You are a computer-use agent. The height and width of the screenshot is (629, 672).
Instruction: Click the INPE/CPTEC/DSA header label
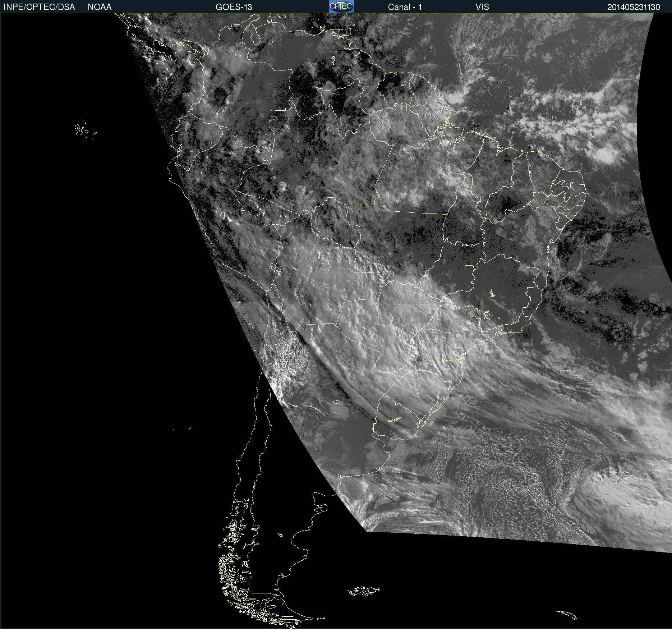39,7
